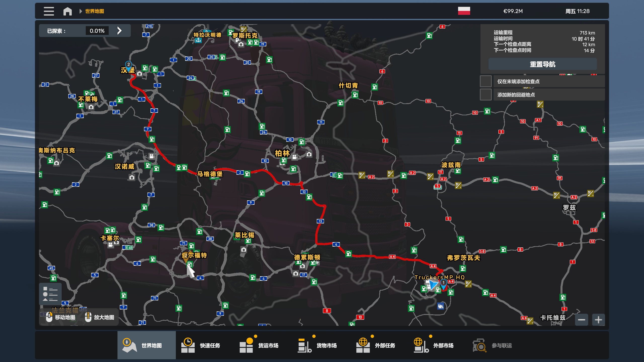644x362 pixels.
Task: Click the camera icon beside 不莱梅
Action: coord(91,107)
